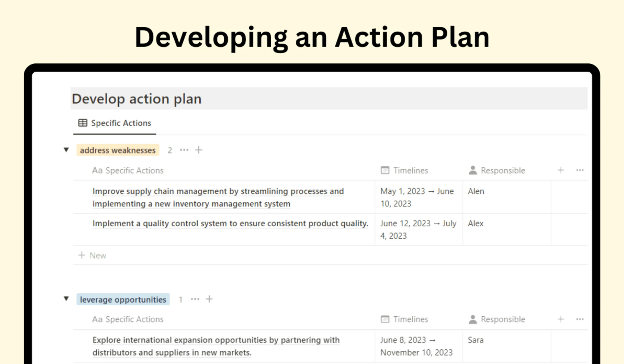Select the leverage opportunities colored tag

pyautogui.click(x=123, y=299)
